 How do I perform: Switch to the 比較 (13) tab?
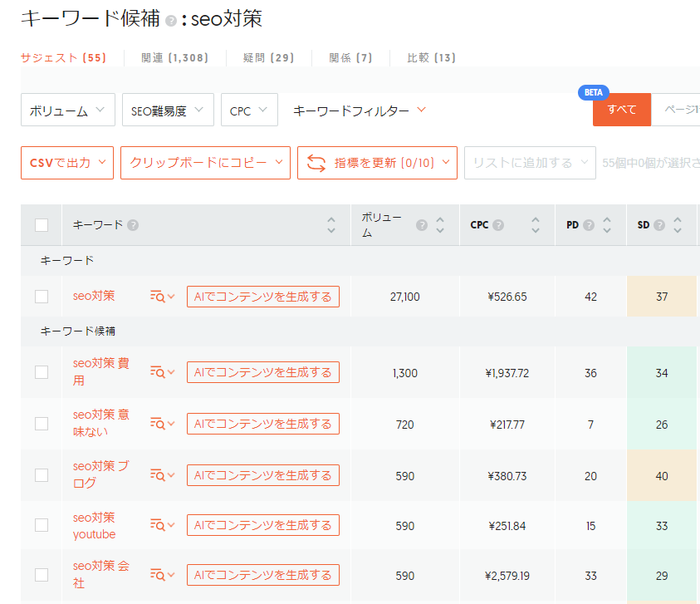431,57
